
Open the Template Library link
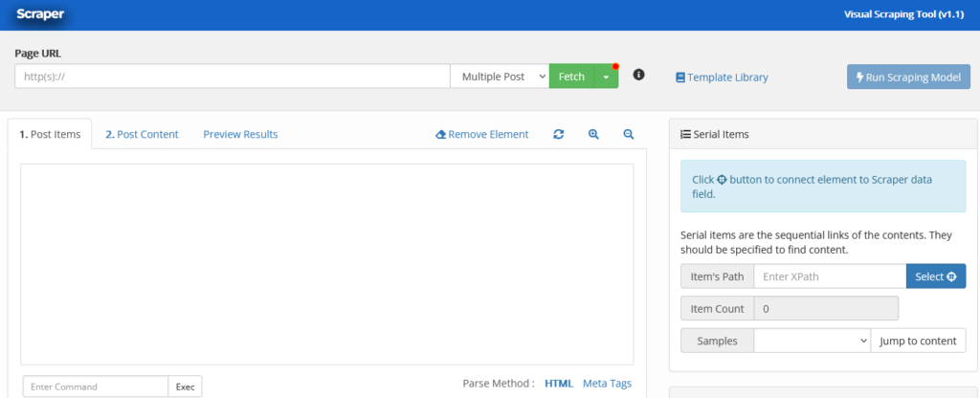pos(722,77)
